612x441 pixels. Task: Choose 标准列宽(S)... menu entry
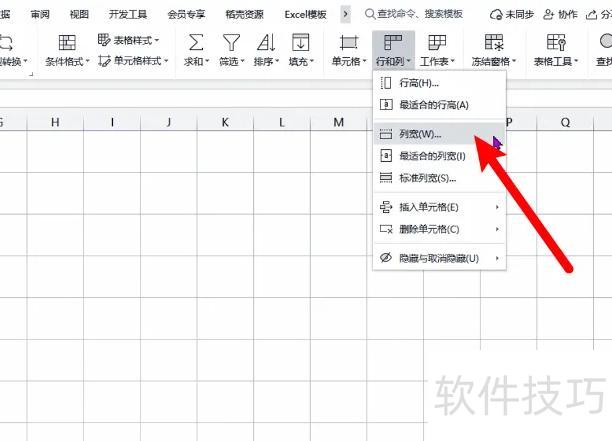click(x=439, y=178)
